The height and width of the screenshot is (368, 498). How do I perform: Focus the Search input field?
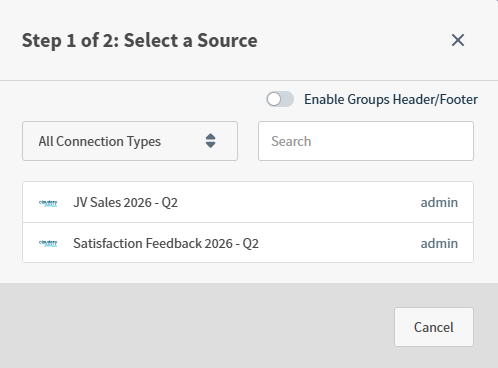(x=366, y=141)
